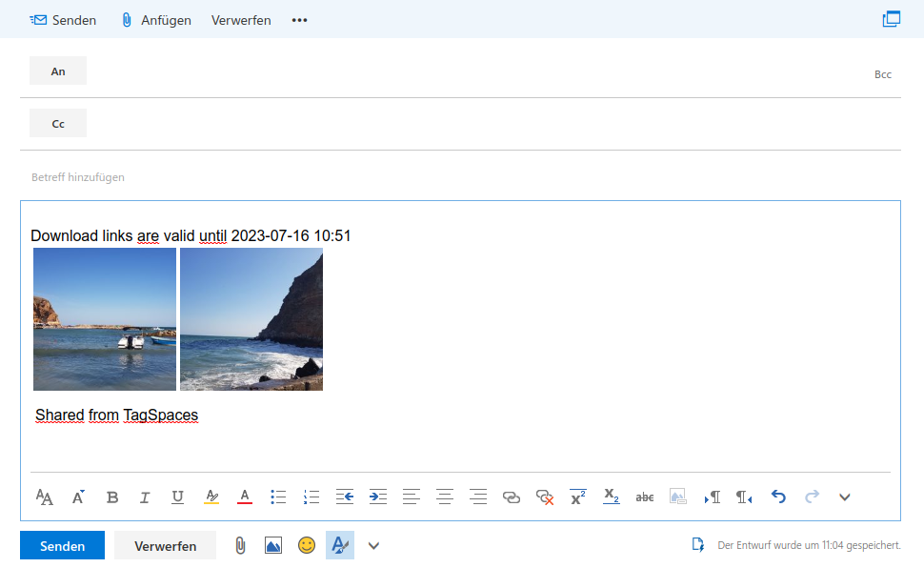Insert pictures inline via the image icon
This screenshot has height=588, width=924.
pos(272,545)
